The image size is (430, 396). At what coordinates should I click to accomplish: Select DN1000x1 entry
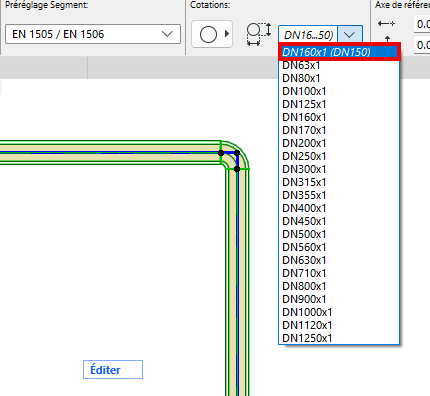click(339, 312)
